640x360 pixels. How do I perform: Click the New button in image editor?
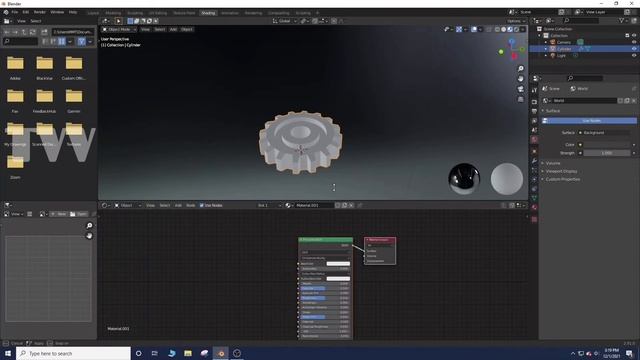(x=59, y=214)
